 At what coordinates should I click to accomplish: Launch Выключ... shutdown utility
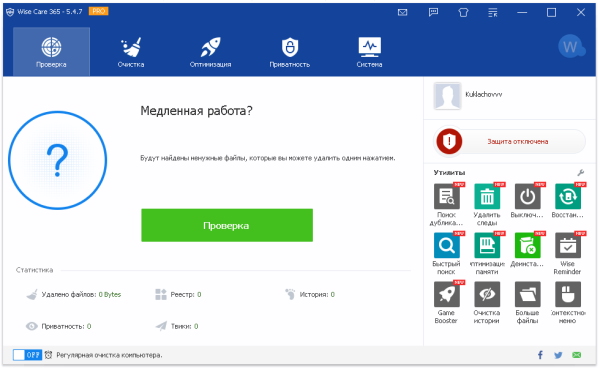click(527, 201)
